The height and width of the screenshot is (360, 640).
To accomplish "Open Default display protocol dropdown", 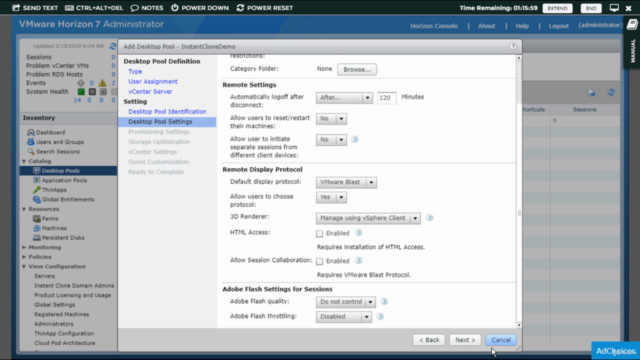I will (346, 182).
